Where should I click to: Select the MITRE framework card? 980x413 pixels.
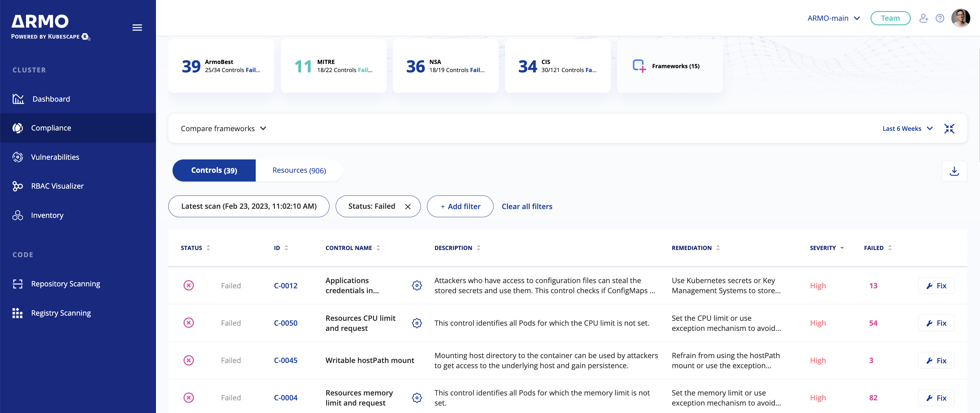pos(333,66)
